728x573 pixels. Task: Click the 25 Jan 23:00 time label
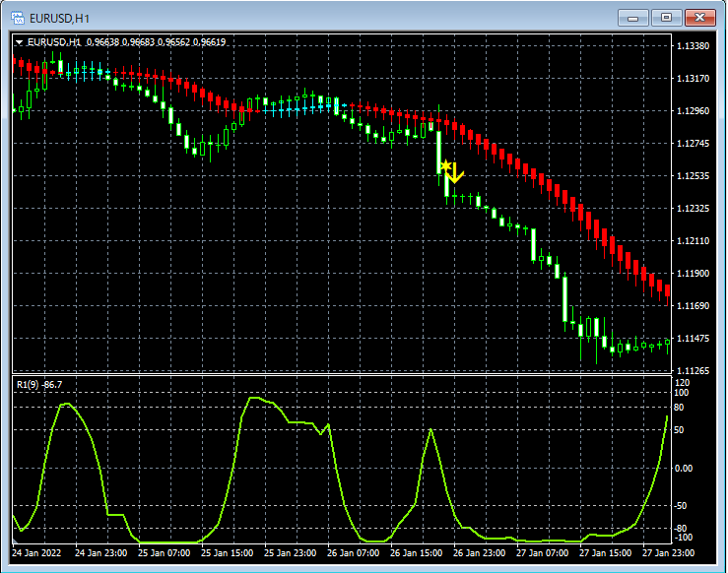(291, 553)
